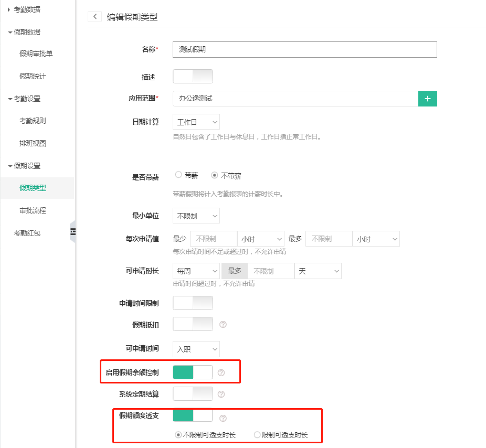486x448 pixels.
Task: Click the 应用范围 field showing 办公逸测试
Action: coord(295,99)
